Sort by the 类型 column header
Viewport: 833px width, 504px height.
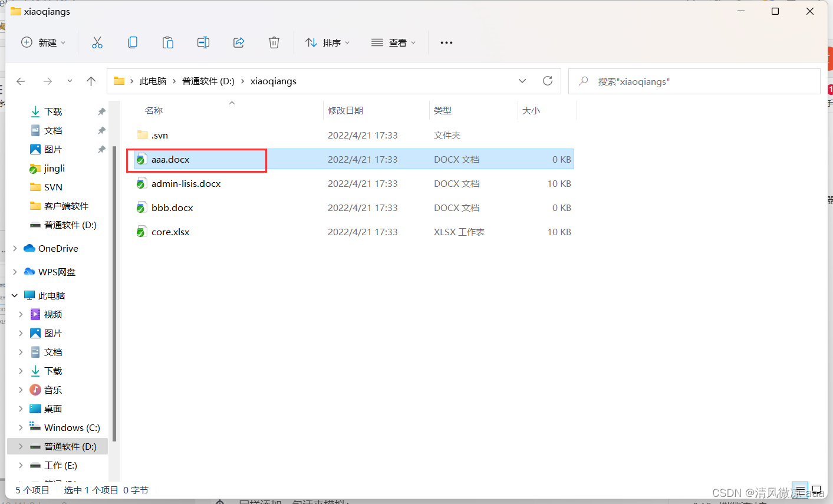point(443,110)
